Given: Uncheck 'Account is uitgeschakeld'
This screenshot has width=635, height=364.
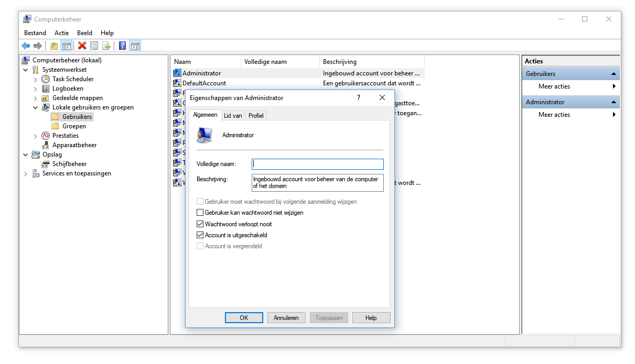Looking at the screenshot, I should (x=200, y=235).
